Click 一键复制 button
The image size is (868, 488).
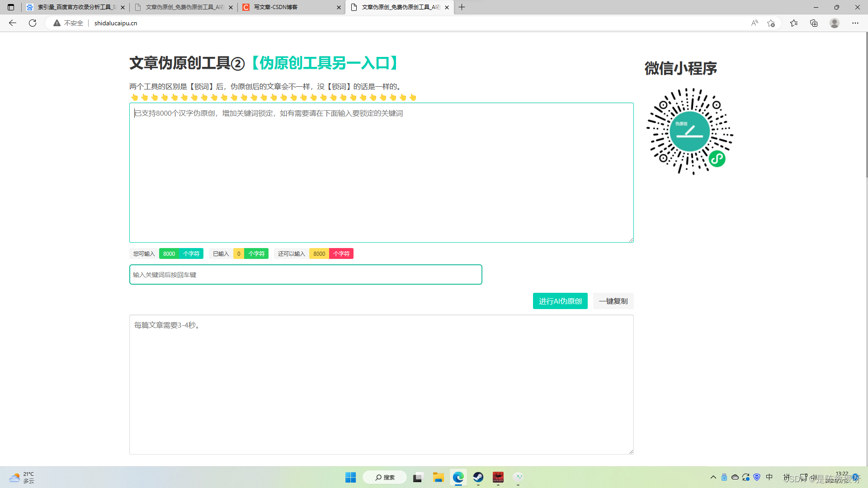pos(613,301)
